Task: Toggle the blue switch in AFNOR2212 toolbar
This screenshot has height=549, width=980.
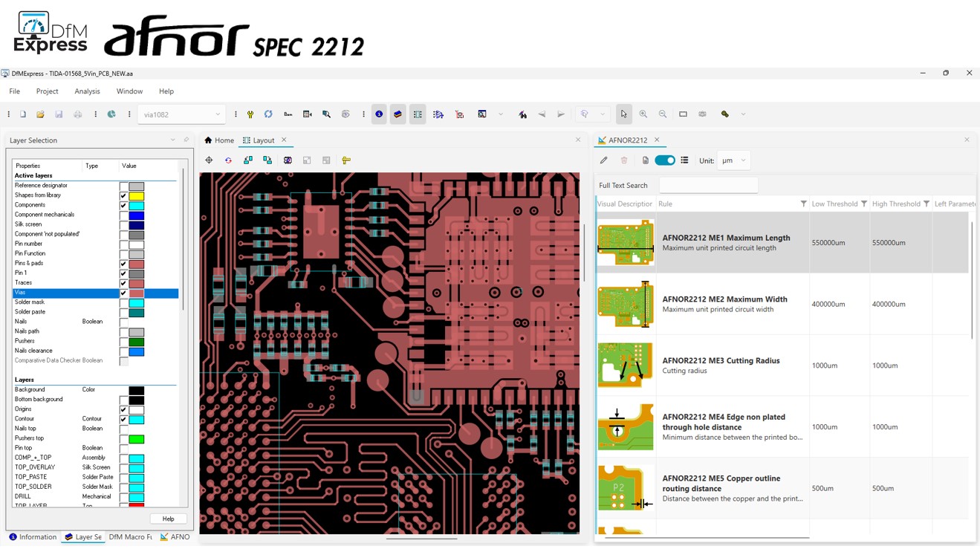Action: [665, 160]
